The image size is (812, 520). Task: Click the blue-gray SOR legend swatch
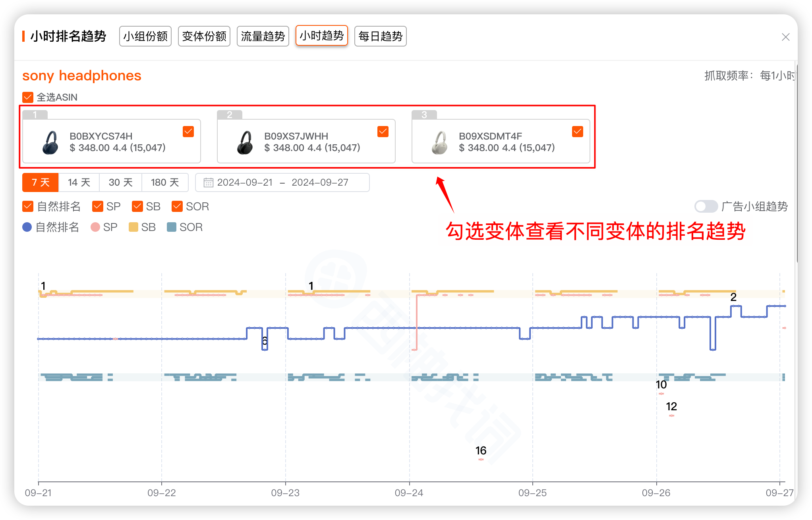coord(172,227)
